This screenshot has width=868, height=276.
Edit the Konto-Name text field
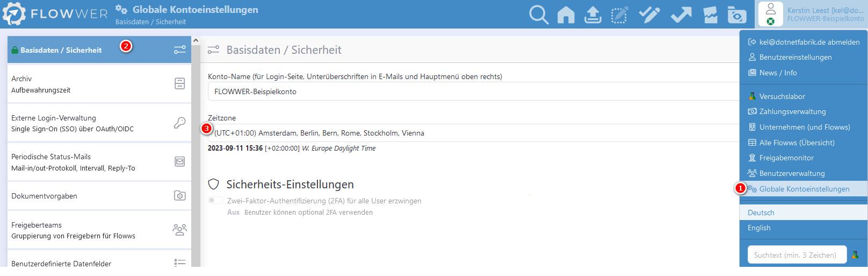click(473, 91)
